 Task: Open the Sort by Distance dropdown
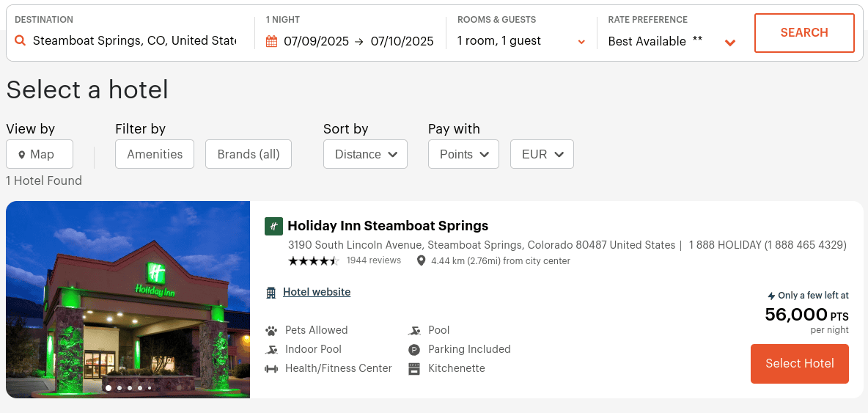click(365, 154)
